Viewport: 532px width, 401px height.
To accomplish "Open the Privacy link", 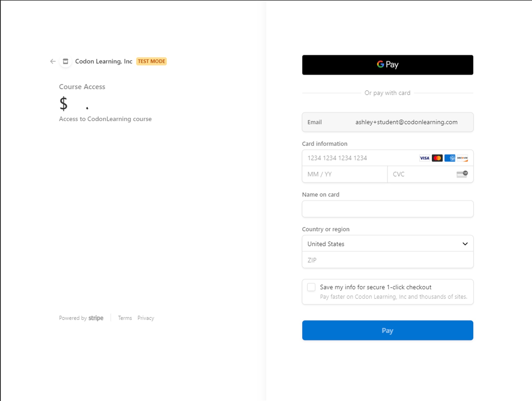I will pyautogui.click(x=146, y=318).
